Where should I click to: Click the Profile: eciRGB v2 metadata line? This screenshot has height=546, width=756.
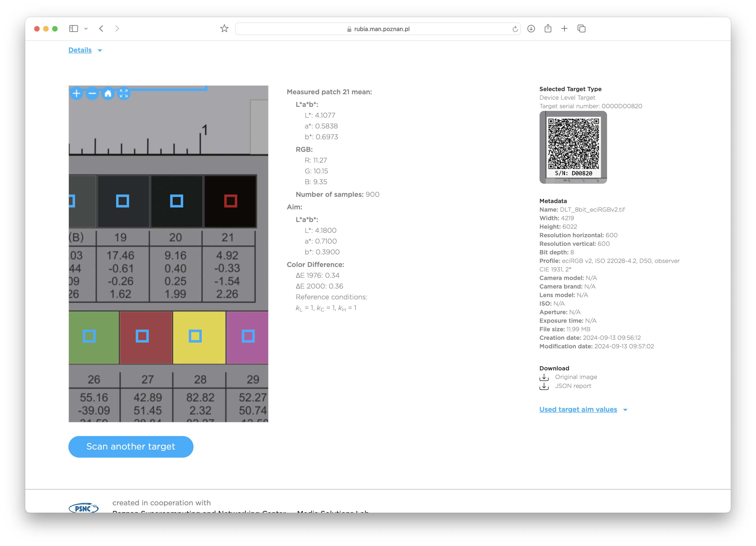pos(609,265)
